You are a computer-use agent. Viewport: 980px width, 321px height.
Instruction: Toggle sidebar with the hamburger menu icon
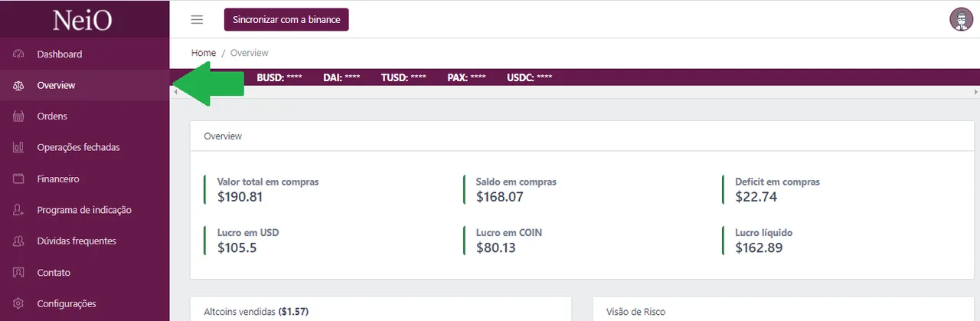coord(197,19)
